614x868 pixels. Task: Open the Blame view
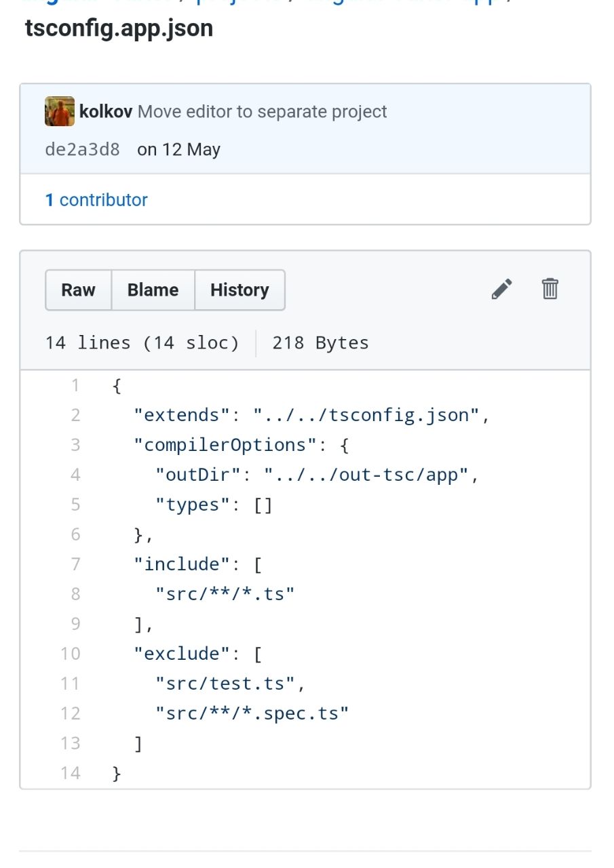pyautogui.click(x=153, y=290)
